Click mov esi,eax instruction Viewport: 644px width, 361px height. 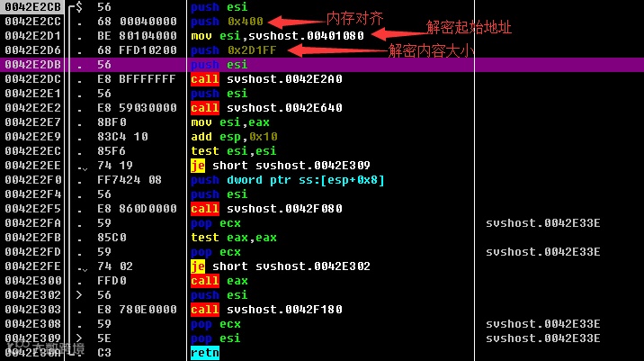[230, 122]
